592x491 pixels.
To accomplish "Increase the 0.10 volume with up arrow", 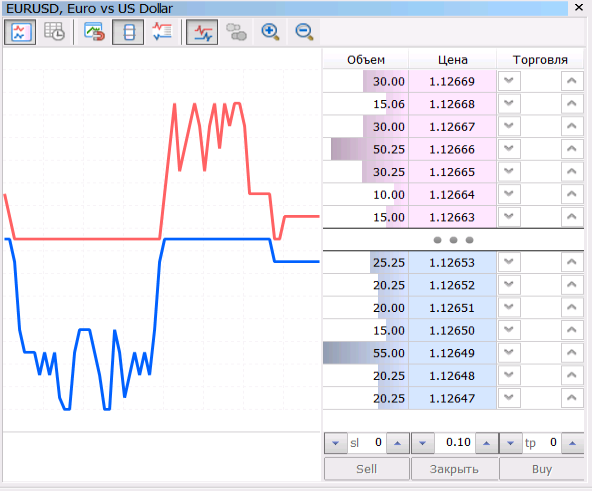I will click(486, 443).
